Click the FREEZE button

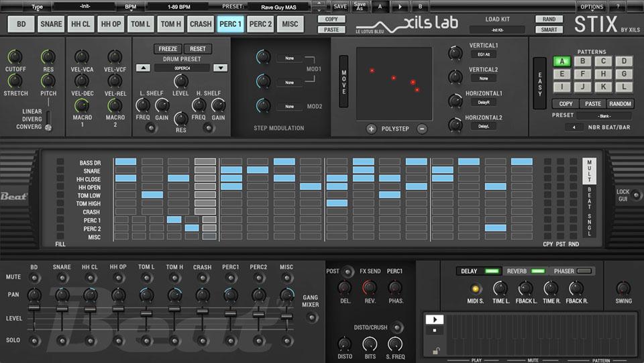[168, 49]
